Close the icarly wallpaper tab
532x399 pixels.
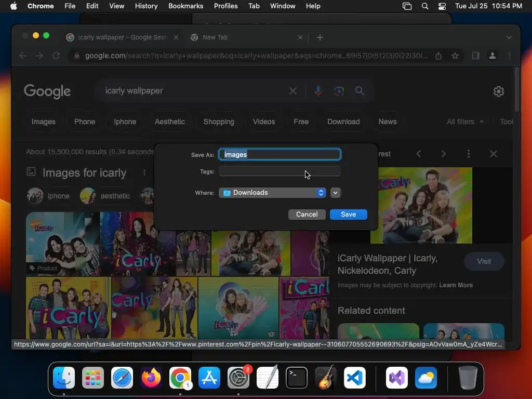pos(176,37)
